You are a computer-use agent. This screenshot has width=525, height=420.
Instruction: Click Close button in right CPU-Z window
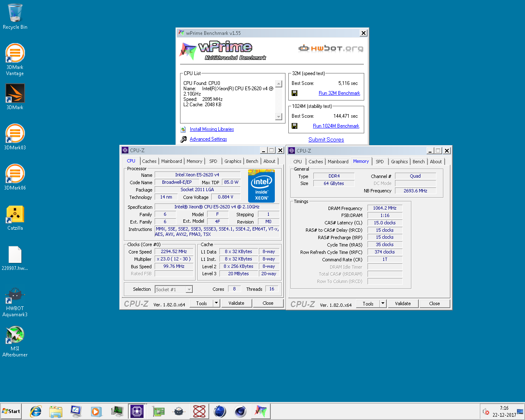tap(434, 304)
